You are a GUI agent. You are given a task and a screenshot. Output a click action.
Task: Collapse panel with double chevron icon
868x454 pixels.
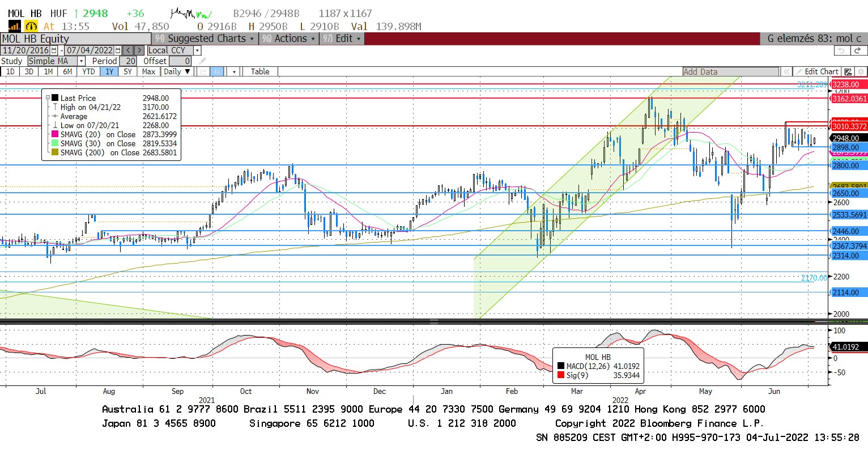(786, 71)
